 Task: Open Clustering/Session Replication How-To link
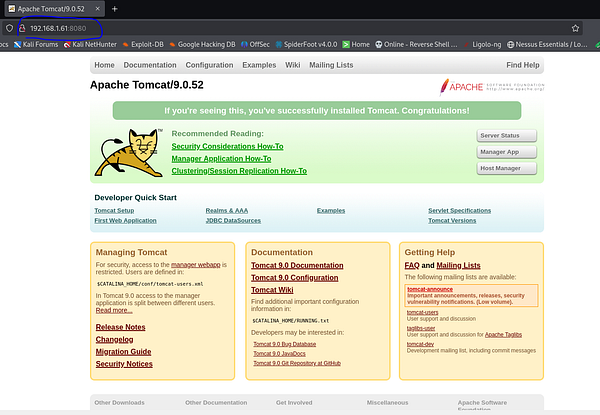[x=239, y=171]
